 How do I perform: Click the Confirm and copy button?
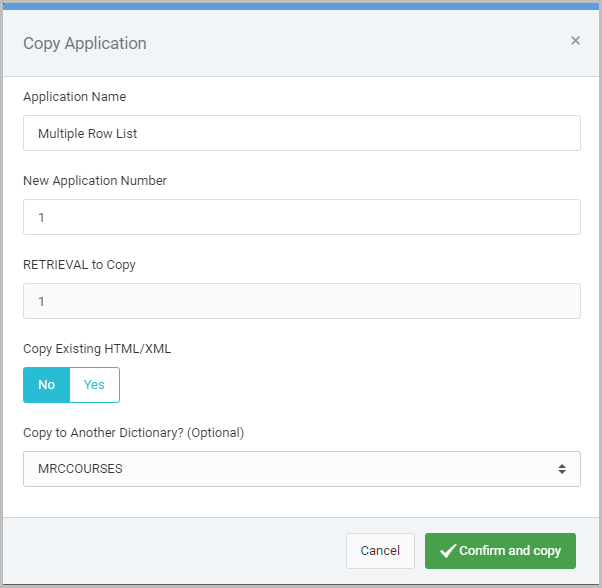point(500,551)
